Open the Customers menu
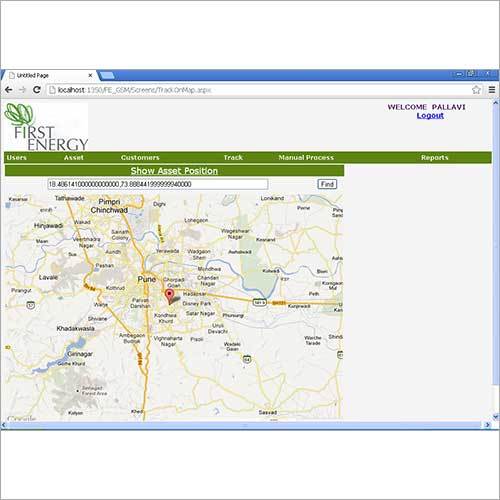500x500 pixels. [x=140, y=157]
